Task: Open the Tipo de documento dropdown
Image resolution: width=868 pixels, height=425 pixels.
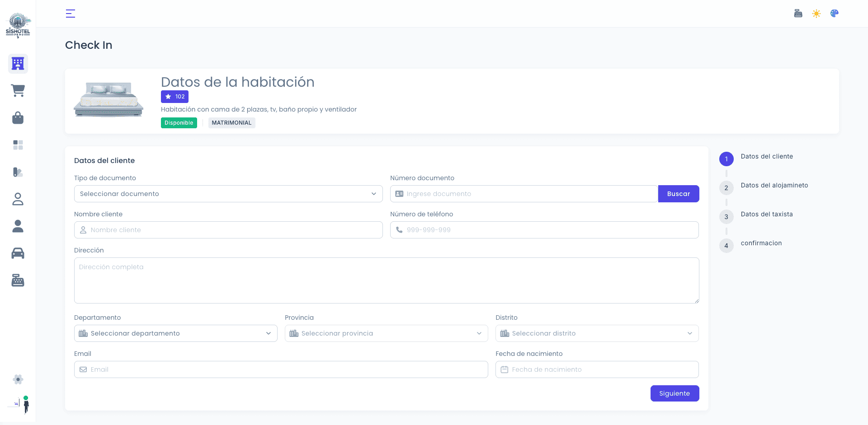Action: 228,194
